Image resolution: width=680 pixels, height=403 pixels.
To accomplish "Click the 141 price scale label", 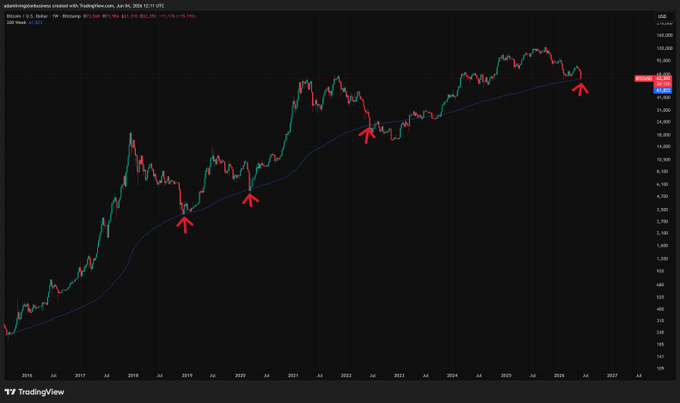I will [660, 357].
